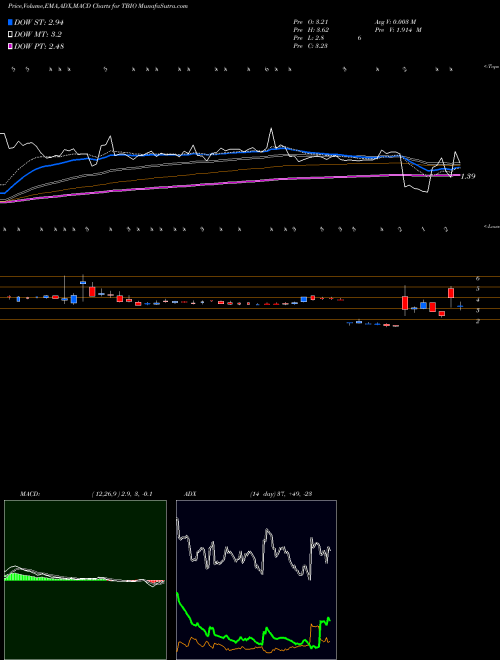Click the MACD '(12,26,9) 2.9, 3, -0.1' values
This screenshot has height=660, width=500.
coord(122,494)
